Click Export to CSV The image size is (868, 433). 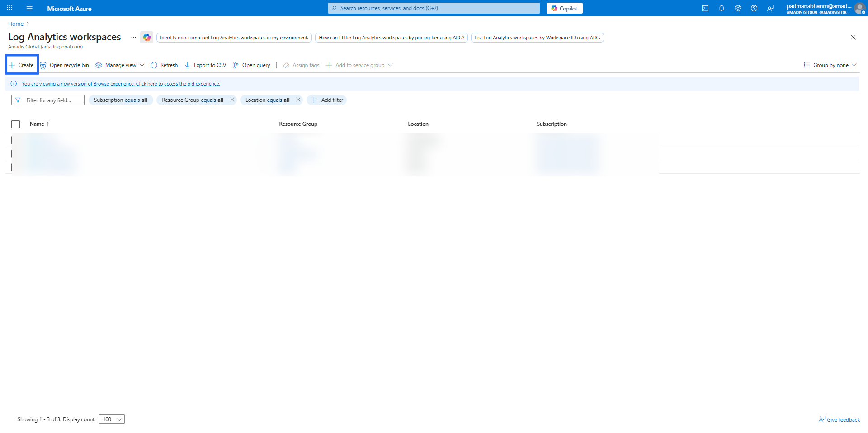[x=206, y=65]
